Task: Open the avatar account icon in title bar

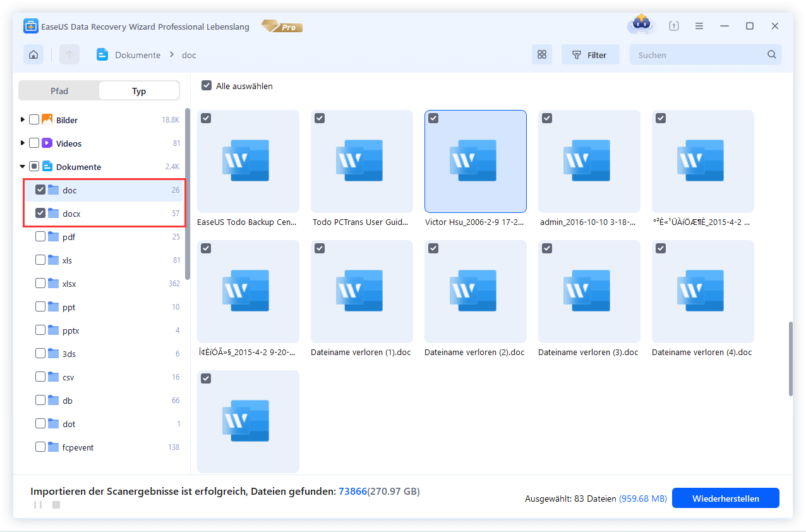Action: pyautogui.click(x=641, y=25)
